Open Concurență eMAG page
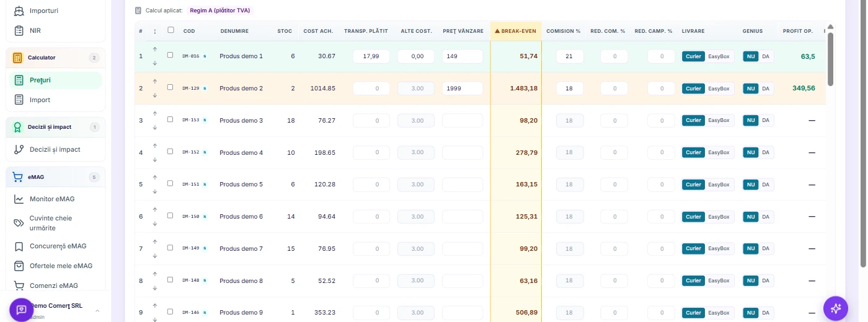The width and height of the screenshot is (868, 322). (56, 246)
